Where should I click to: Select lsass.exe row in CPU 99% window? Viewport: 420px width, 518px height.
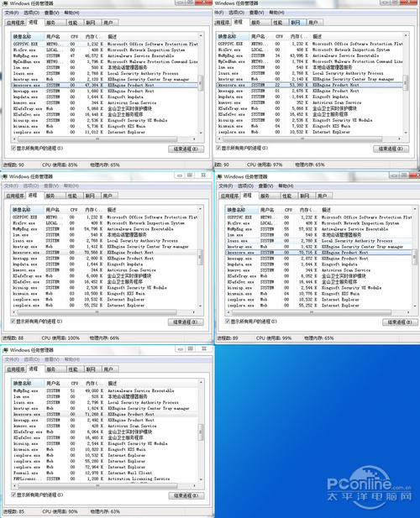pyautogui.click(x=319, y=241)
